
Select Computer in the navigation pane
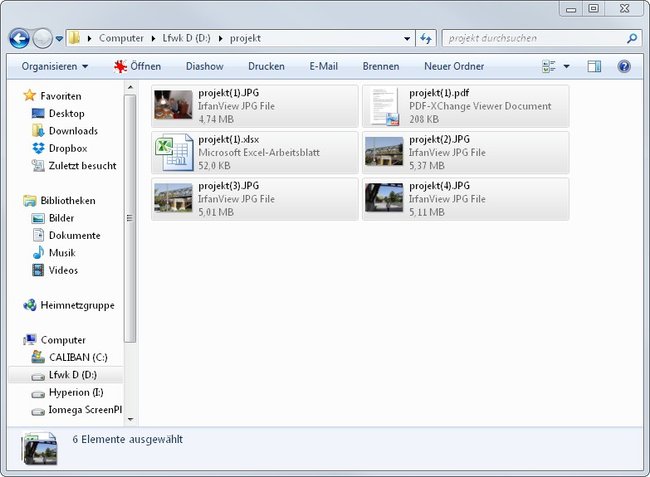tap(54, 340)
